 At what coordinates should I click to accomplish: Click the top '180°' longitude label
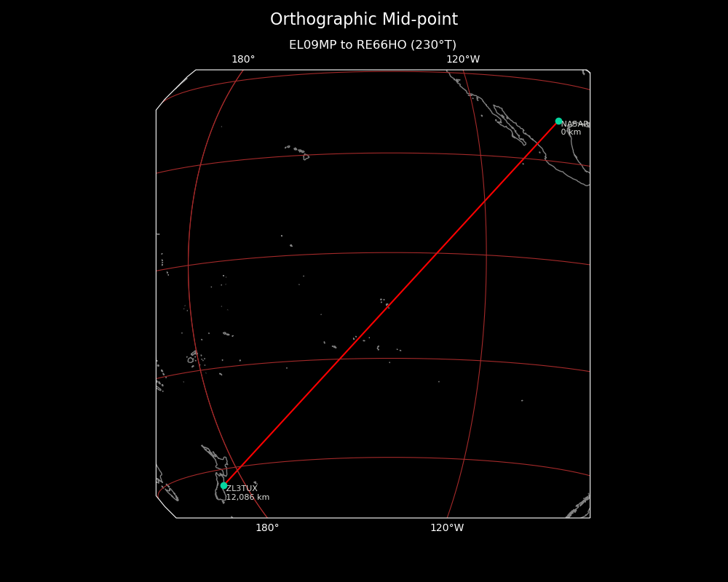(243, 60)
